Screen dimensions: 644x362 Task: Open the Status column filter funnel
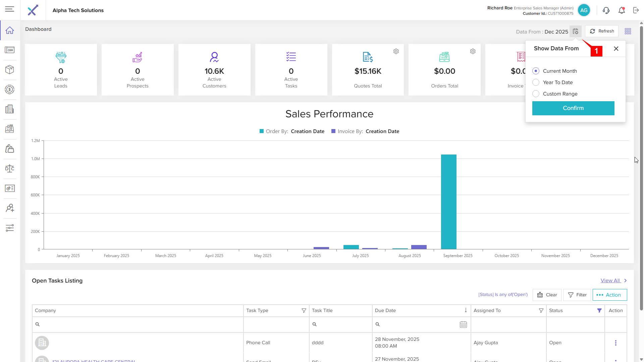[x=599, y=311]
